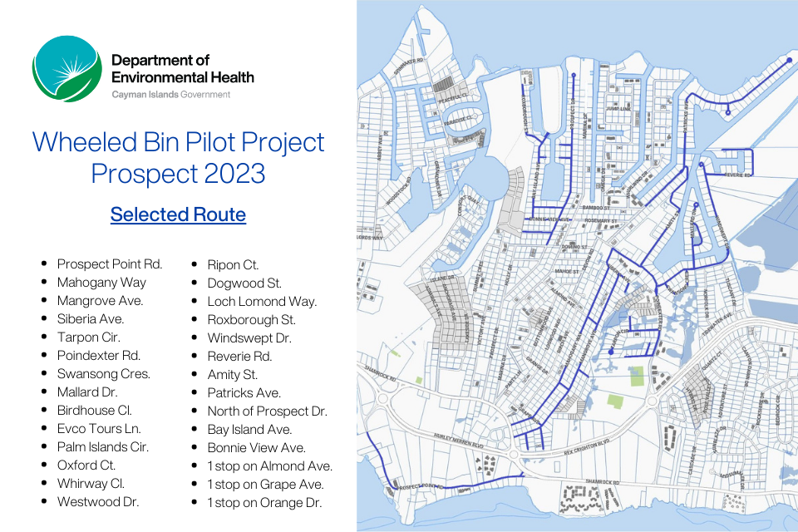The width and height of the screenshot is (798, 532).
Task: Select Mahogany Way list entry
Action: click(101, 283)
